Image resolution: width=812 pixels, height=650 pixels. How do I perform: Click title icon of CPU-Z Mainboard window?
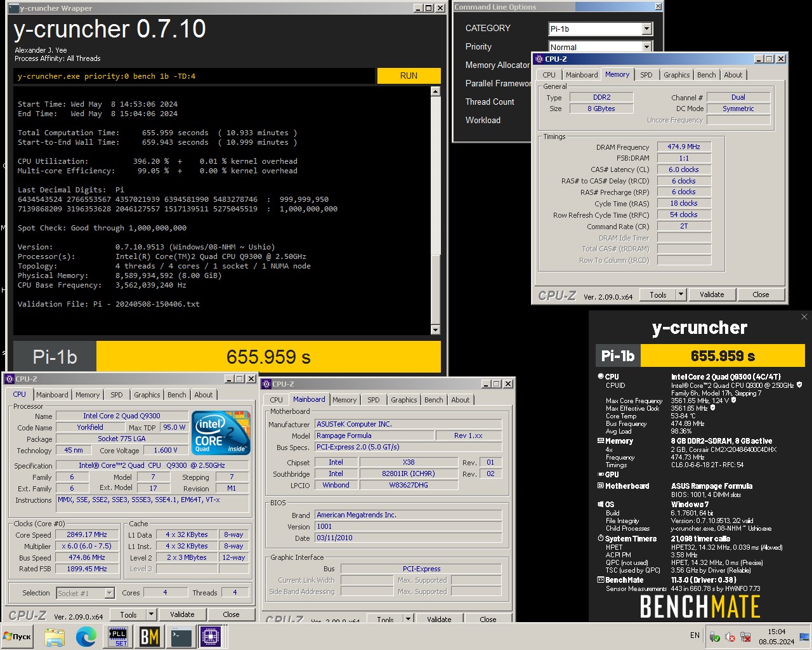coord(267,383)
